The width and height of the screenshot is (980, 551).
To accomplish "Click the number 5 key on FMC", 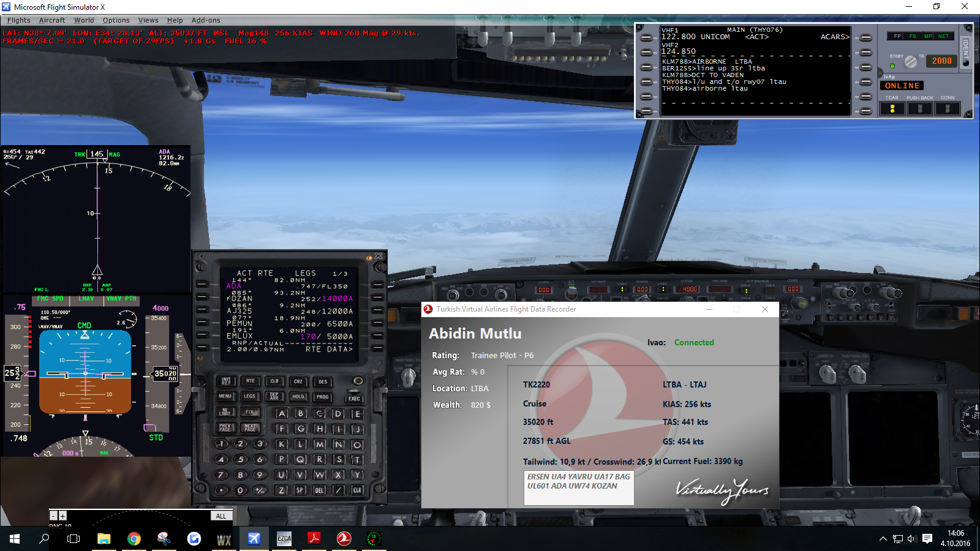I will coord(241,459).
